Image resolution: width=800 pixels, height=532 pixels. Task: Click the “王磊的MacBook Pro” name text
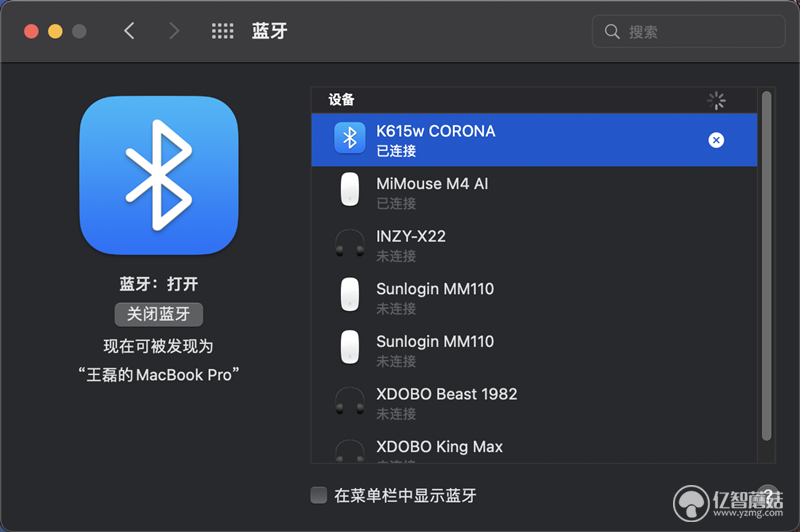[x=159, y=375]
